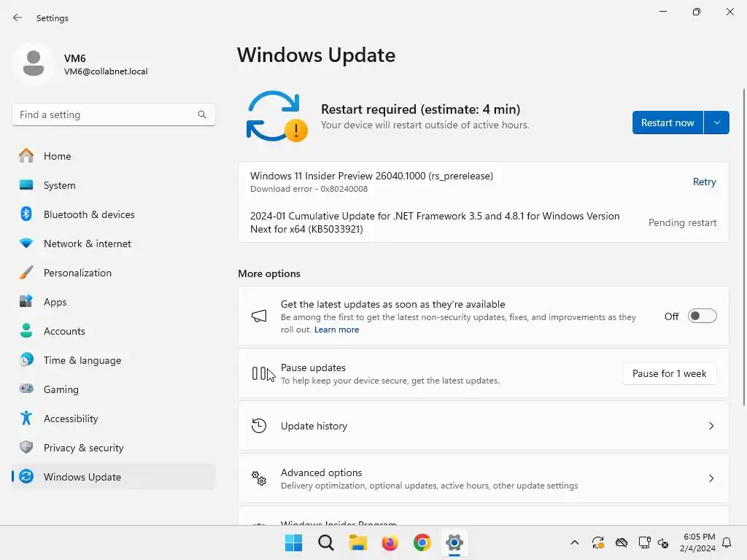
Task: Open the notification bell
Action: tap(727, 542)
